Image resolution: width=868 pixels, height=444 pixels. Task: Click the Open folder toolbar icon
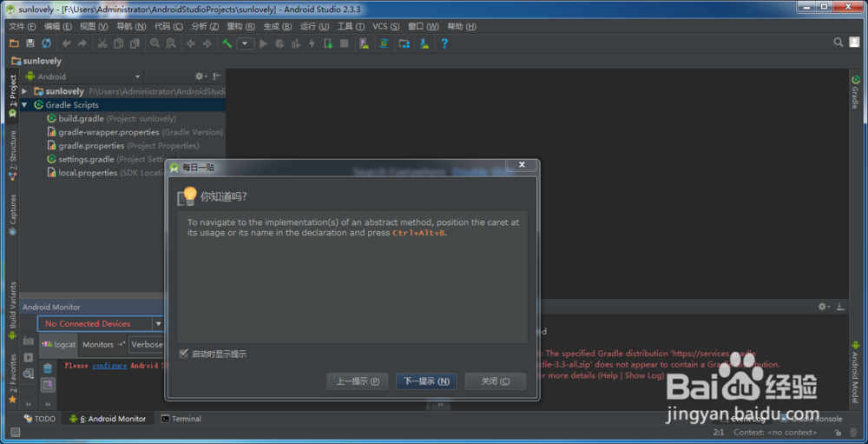coord(15,43)
